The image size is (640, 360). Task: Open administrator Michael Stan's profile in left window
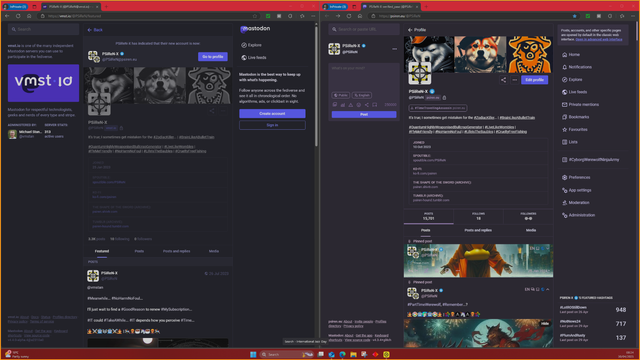coord(25,134)
